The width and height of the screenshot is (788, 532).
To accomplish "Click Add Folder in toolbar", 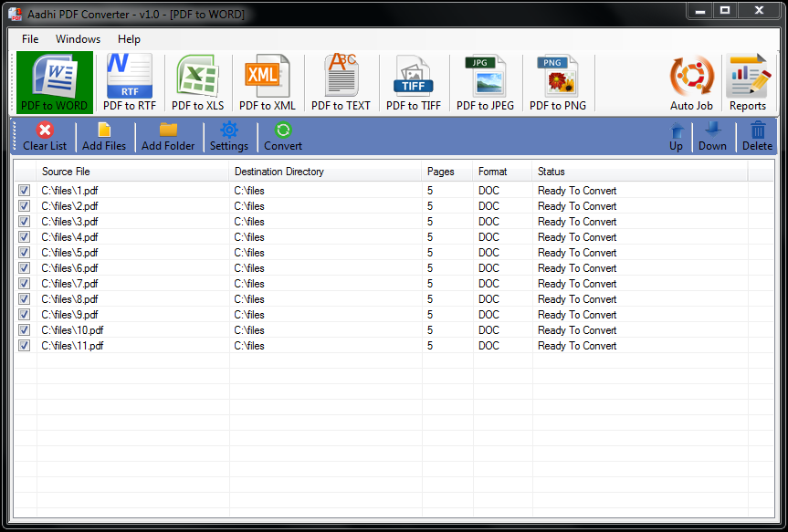I will pos(168,136).
